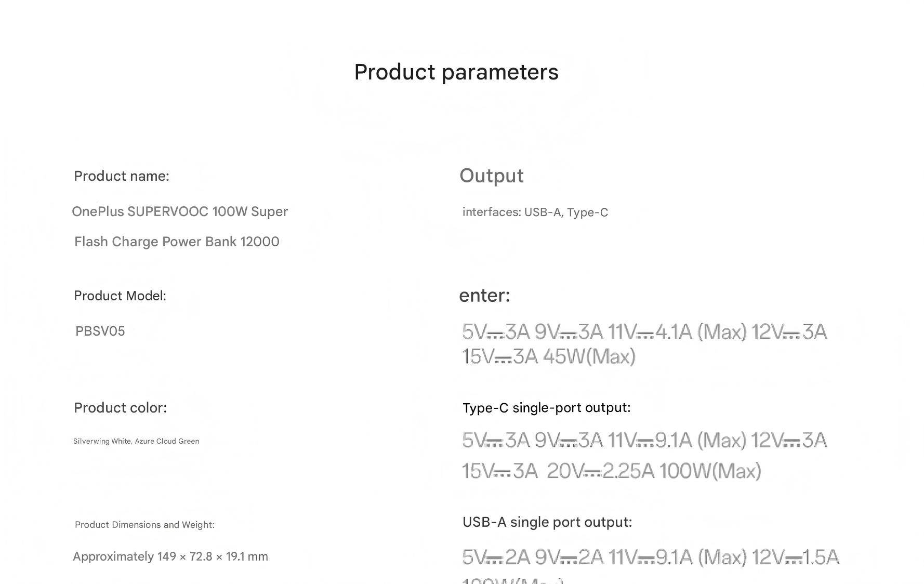The height and width of the screenshot is (584, 924).
Task: Select the model number "PBSV05"
Action: (x=100, y=331)
